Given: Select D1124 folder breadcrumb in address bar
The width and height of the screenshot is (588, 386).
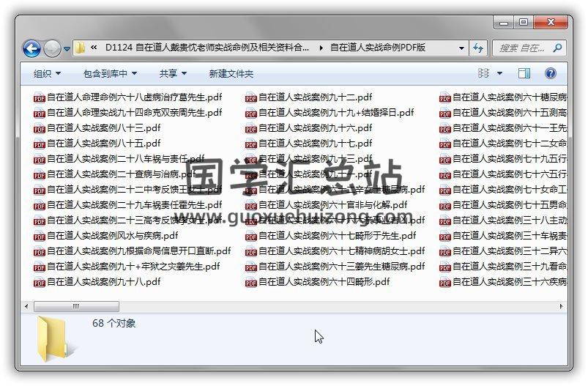Looking at the screenshot, I should (x=207, y=48).
